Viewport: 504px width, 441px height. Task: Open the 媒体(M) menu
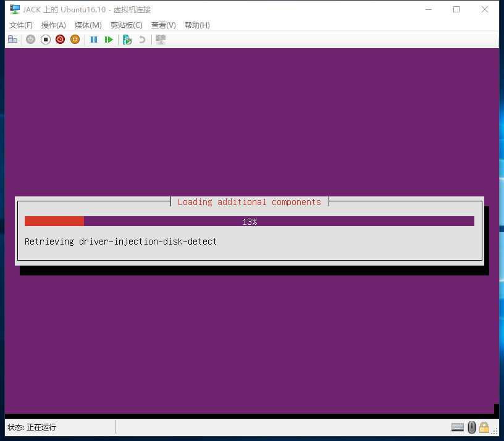click(x=88, y=25)
